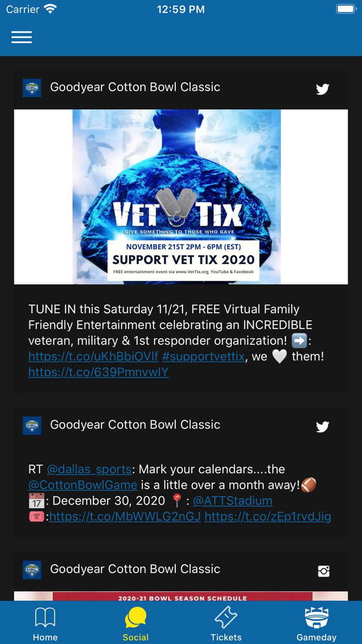Tap the #supportvettix hashtag
Screen dimensions: 362x644
[x=203, y=357]
